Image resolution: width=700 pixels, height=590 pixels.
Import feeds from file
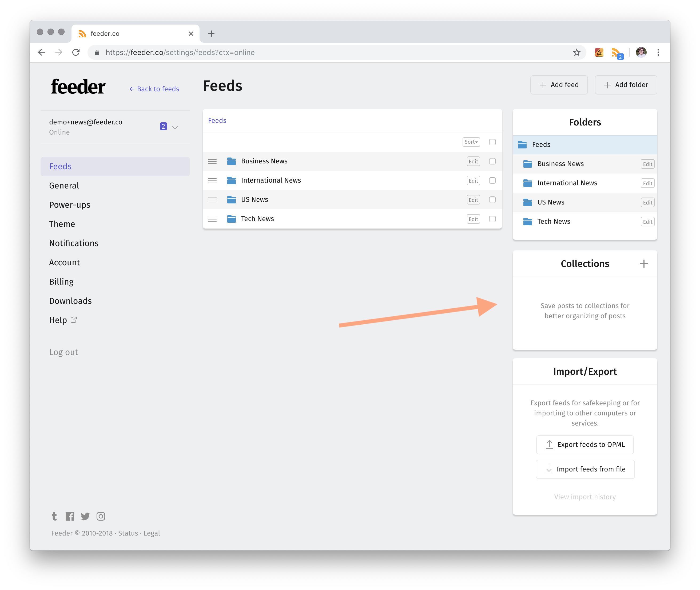585,469
